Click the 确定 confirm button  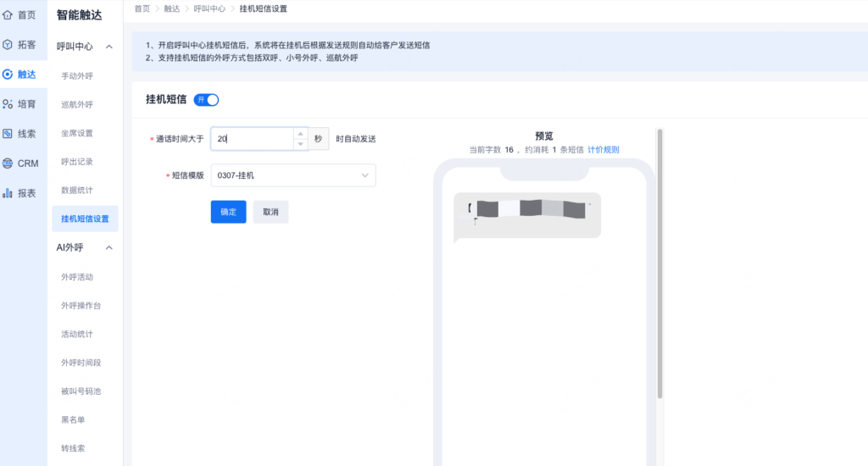tap(228, 212)
